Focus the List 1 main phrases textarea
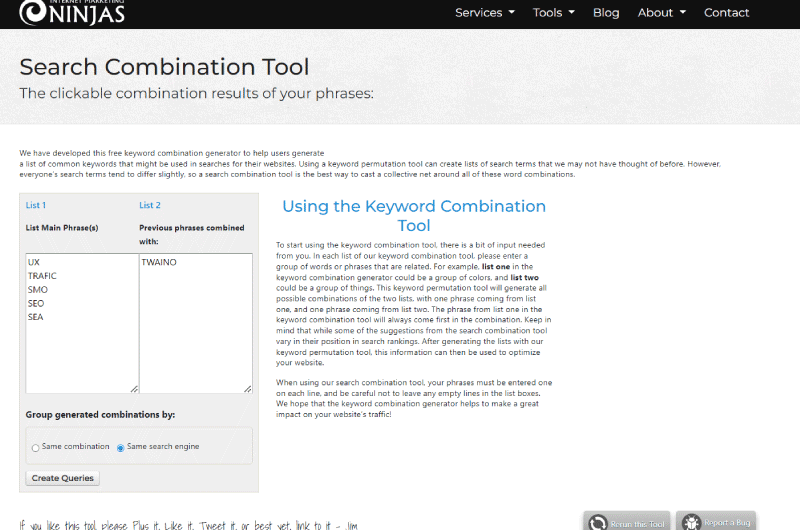The height and width of the screenshot is (530, 800). point(82,323)
